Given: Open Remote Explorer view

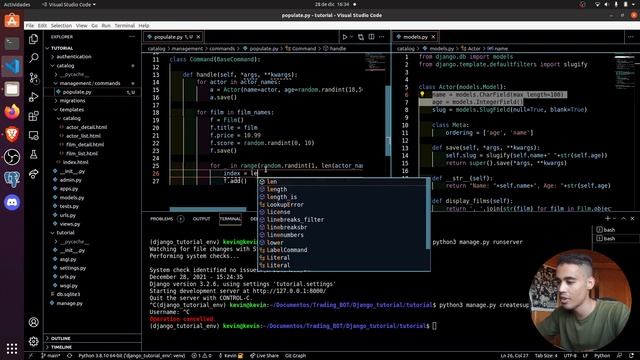Looking at the screenshot, I should pos(34,136).
